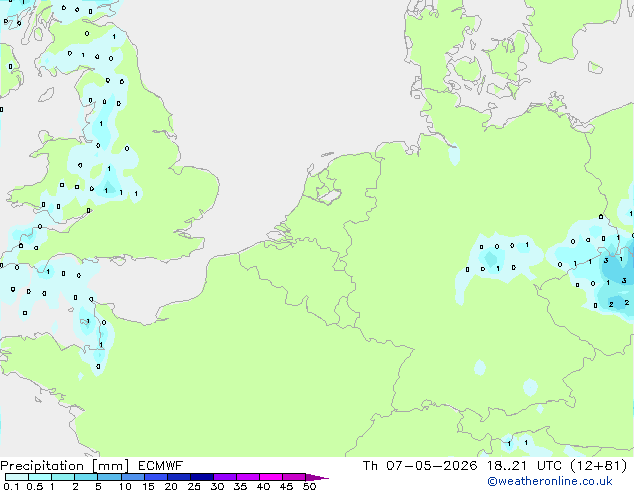Click the '35' legend scale label
Image resolution: width=634 pixels, height=490 pixels.
pos(240,486)
